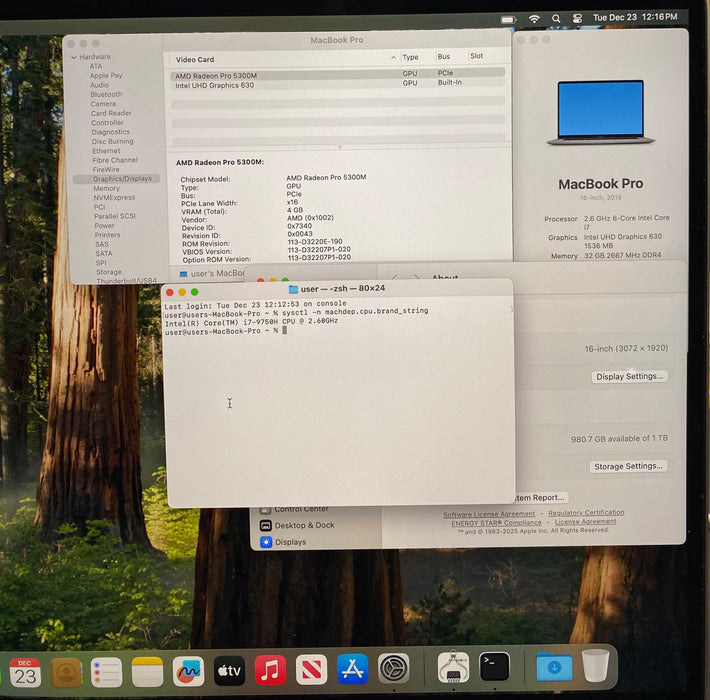Open App Store in the Dock

click(x=352, y=669)
